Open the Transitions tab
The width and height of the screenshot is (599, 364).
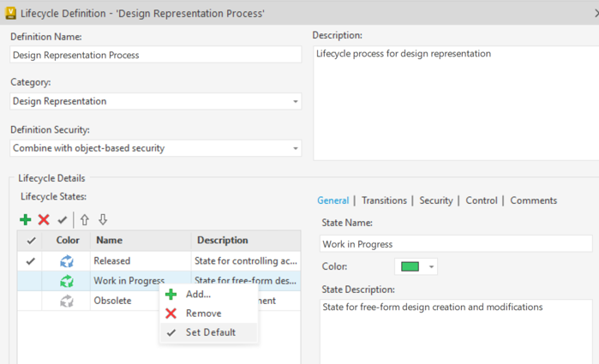click(384, 200)
